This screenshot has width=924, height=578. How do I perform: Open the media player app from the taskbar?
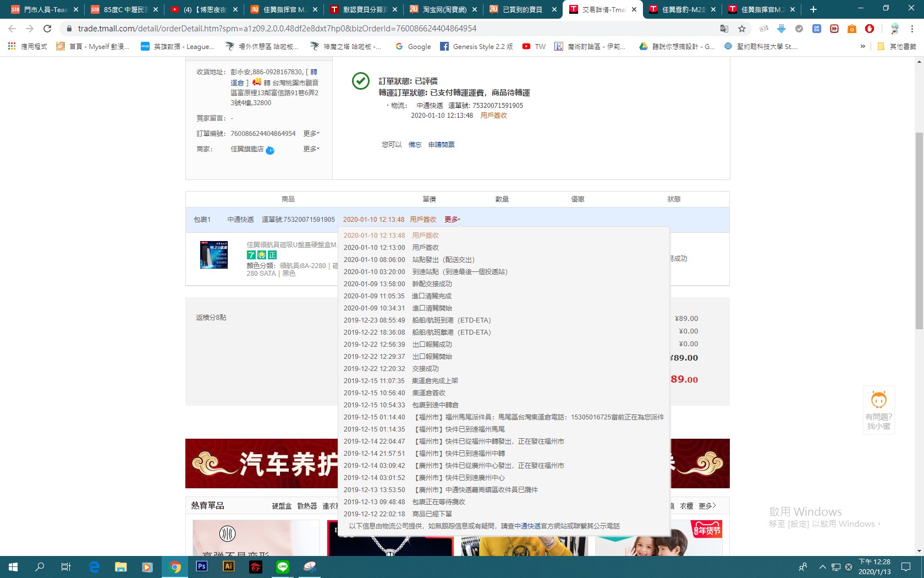coord(147,566)
